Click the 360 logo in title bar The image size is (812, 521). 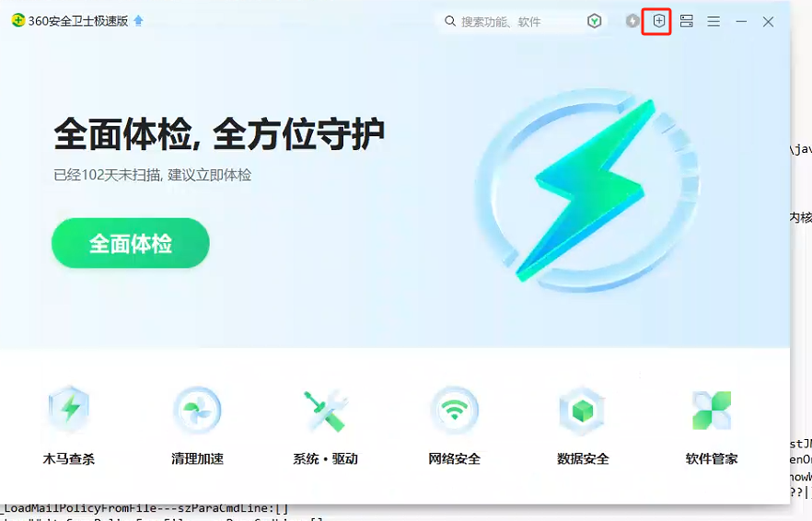18,21
